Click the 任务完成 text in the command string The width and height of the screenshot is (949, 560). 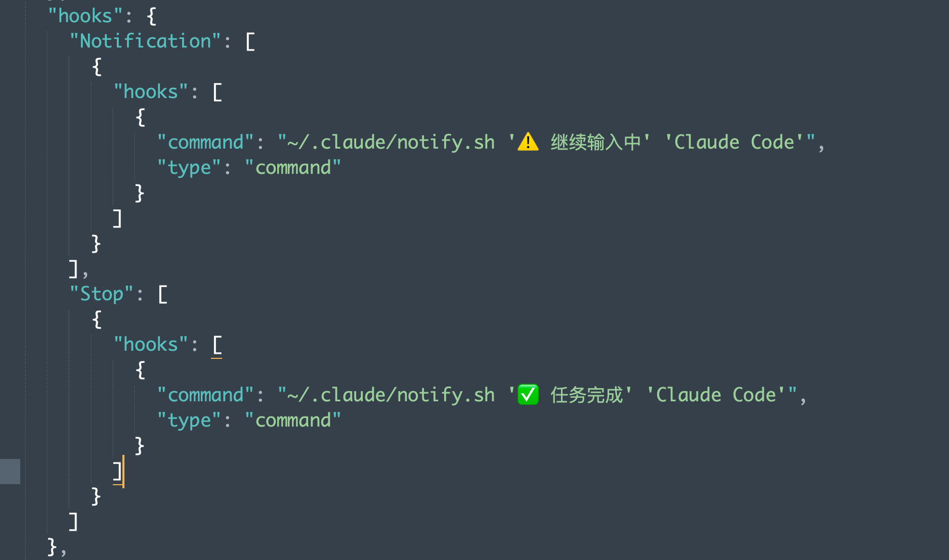click(x=587, y=395)
